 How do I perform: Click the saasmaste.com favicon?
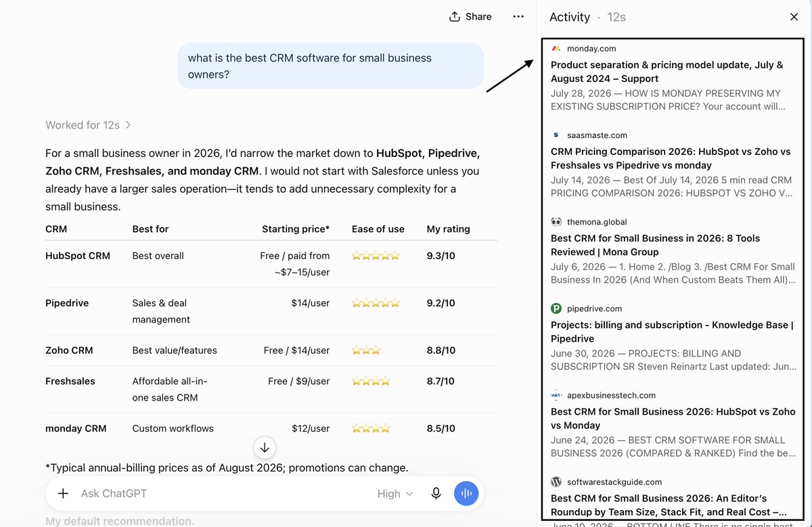pos(556,135)
